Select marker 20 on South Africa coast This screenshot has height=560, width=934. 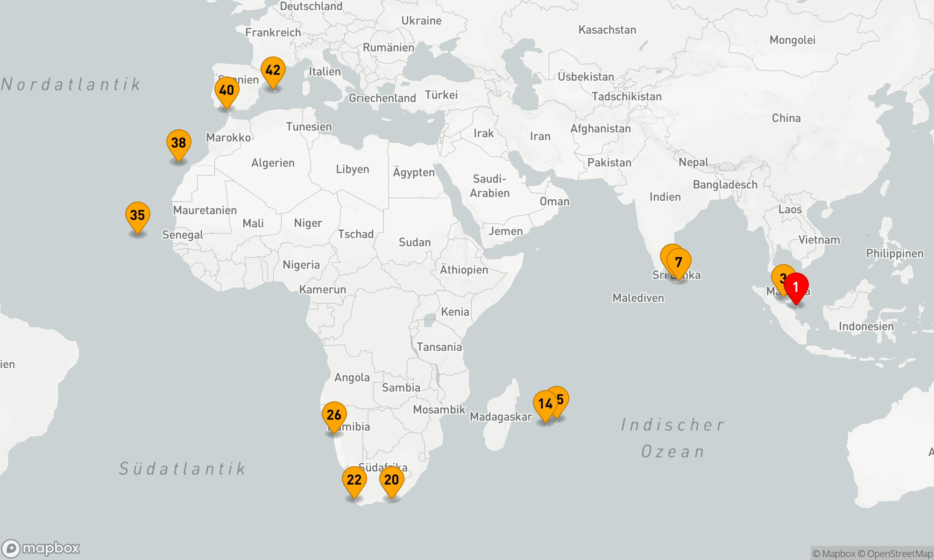pos(391,480)
